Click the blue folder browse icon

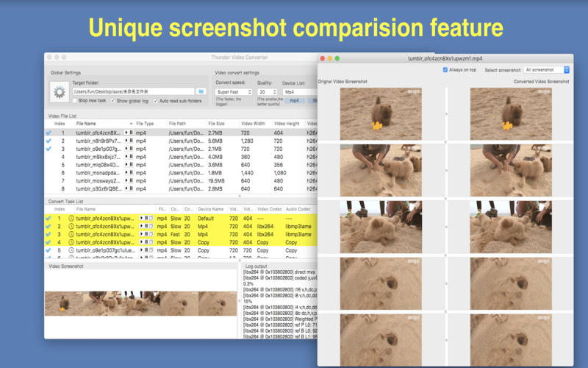click(201, 91)
